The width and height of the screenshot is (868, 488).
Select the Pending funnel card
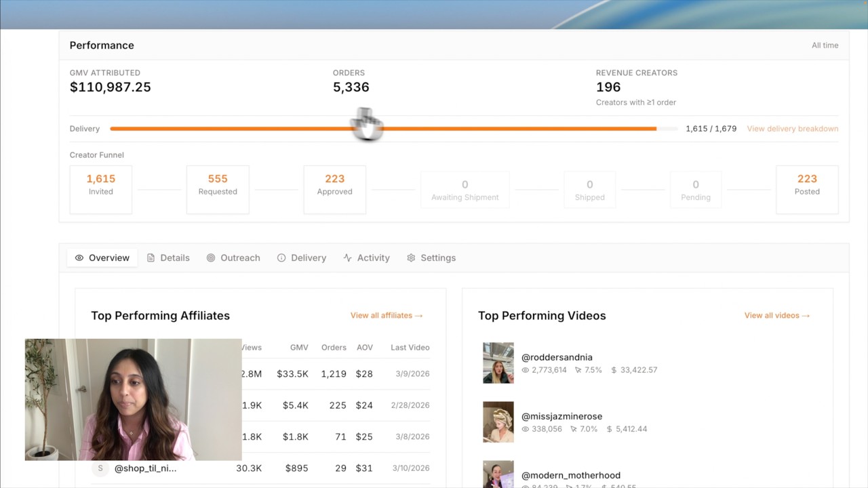pyautogui.click(x=696, y=190)
